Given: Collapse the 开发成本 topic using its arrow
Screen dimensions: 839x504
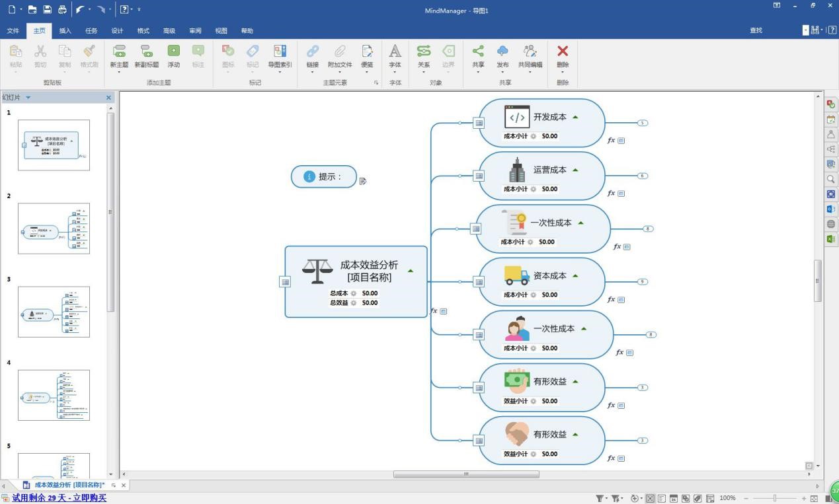Looking at the screenshot, I should (575, 116).
